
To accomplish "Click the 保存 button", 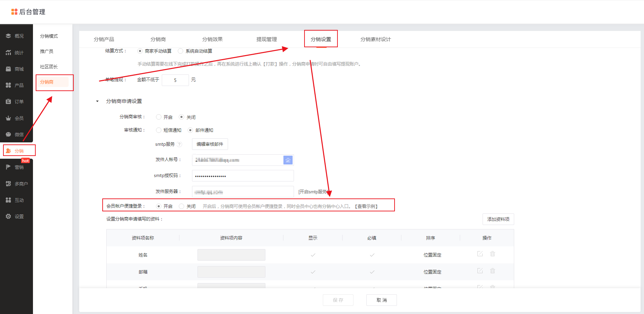I will click(338, 300).
